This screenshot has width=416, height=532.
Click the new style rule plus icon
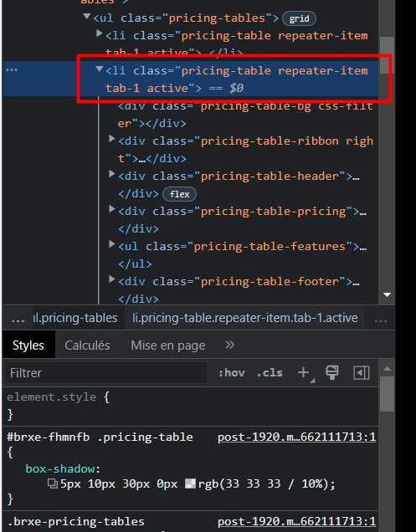[x=303, y=372]
